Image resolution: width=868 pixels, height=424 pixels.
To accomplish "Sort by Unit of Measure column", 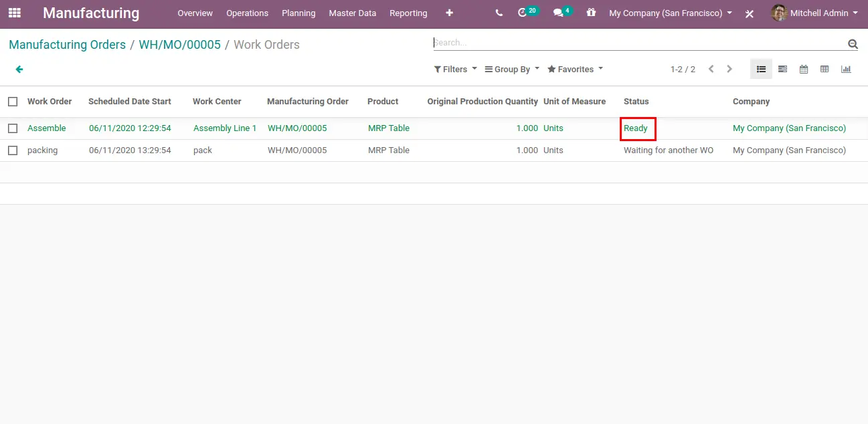I will pos(574,102).
